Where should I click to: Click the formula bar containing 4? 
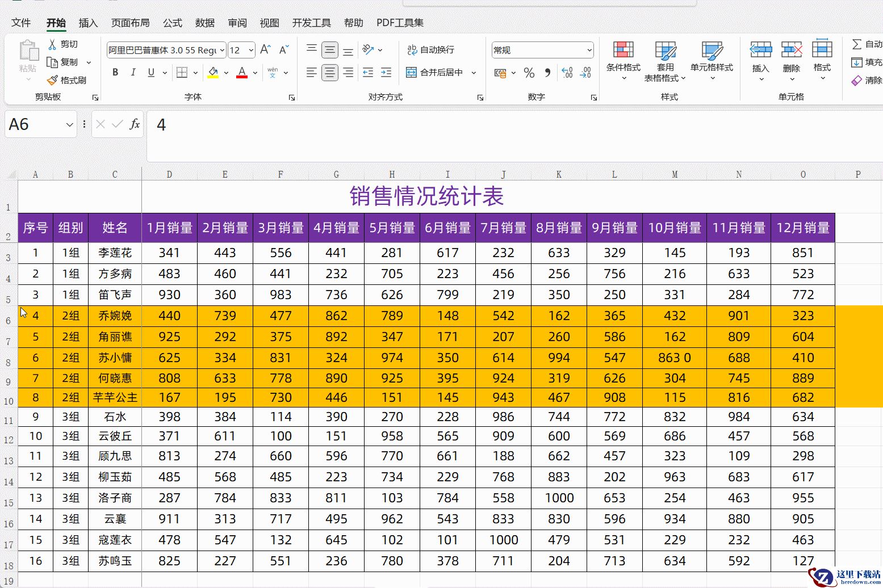coord(514,136)
